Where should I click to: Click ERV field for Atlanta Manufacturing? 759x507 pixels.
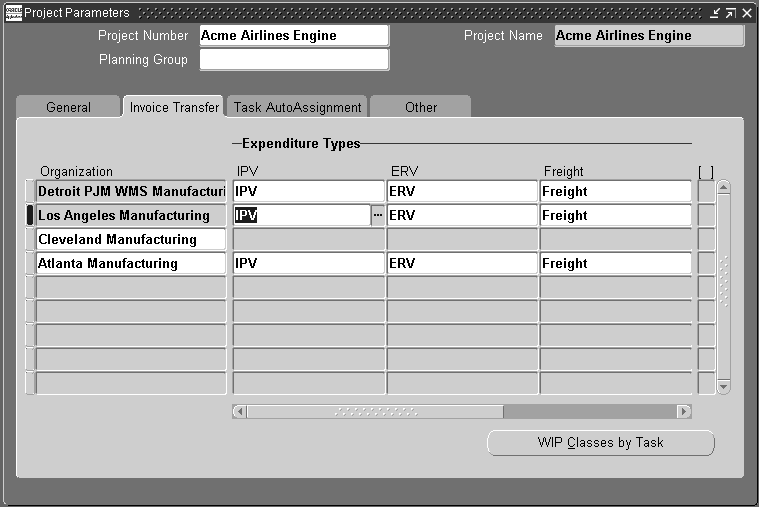[x=462, y=263]
